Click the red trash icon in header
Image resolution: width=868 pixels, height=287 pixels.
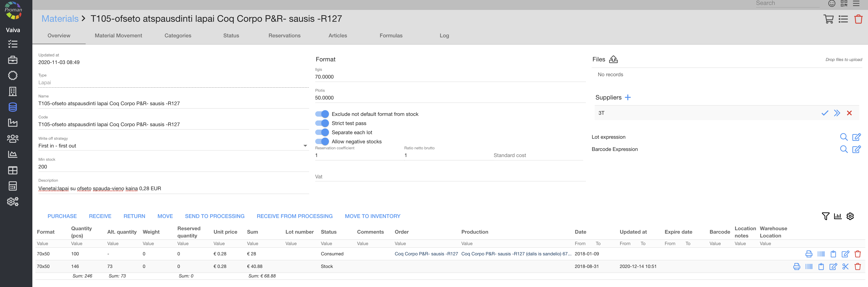[x=858, y=19]
